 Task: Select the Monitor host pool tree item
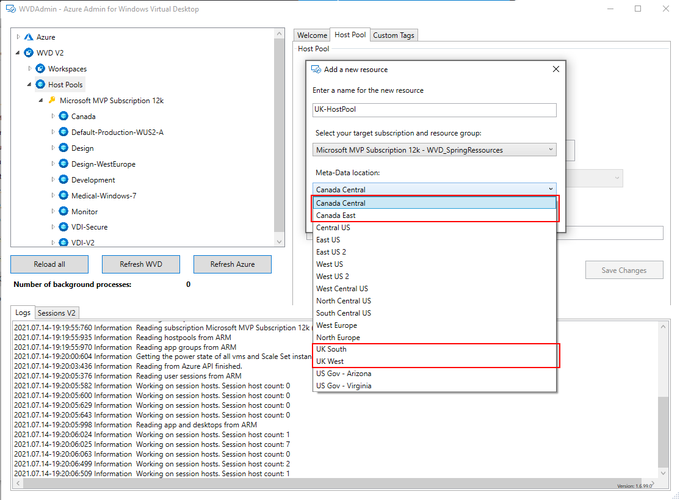point(84,211)
